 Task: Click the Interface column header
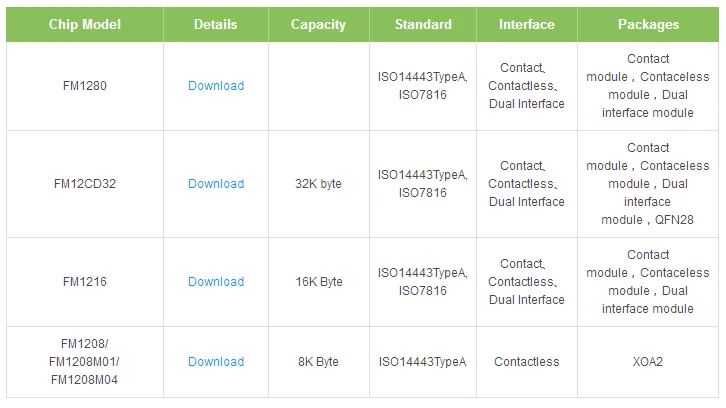526,25
